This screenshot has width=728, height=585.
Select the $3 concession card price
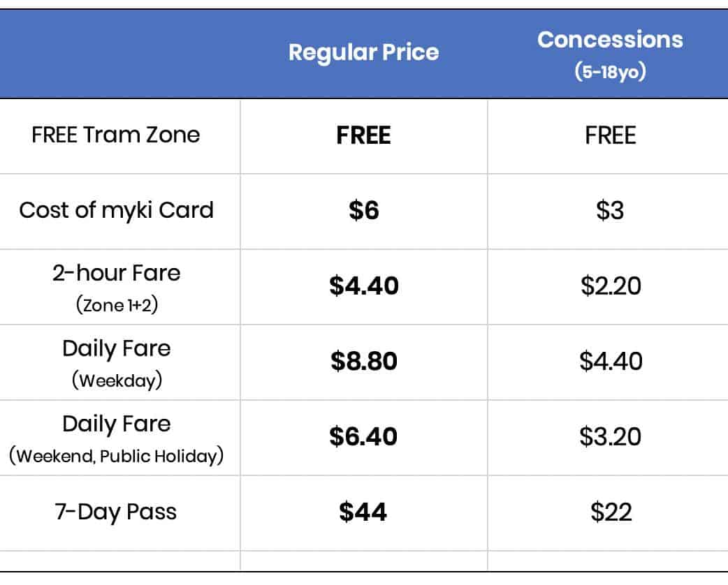tap(610, 210)
